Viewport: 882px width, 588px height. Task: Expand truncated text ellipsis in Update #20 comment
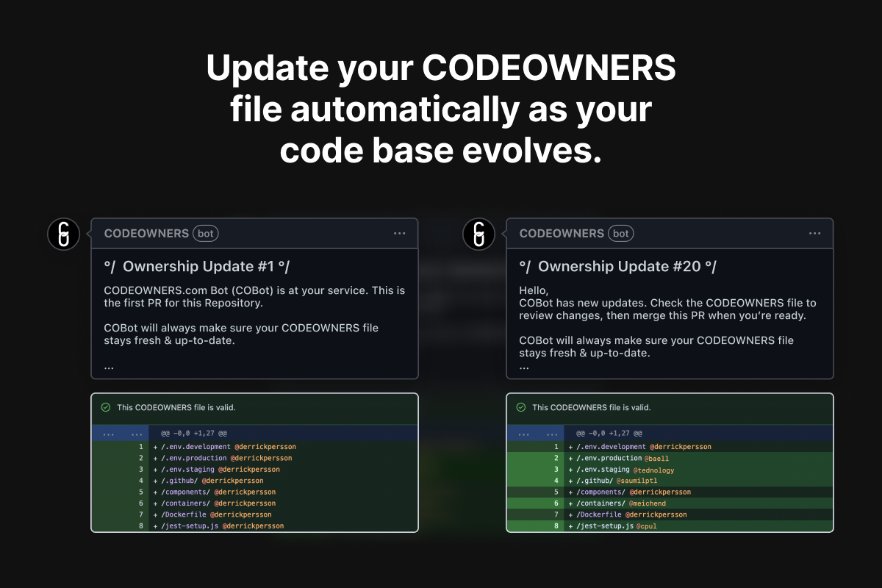click(x=524, y=366)
